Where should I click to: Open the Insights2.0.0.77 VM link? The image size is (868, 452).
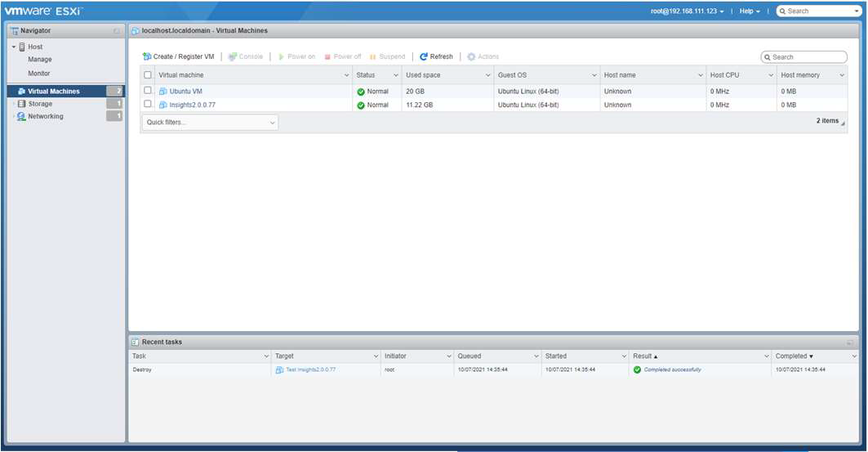click(x=192, y=105)
